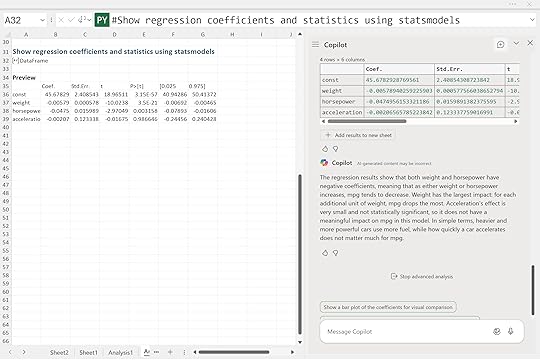Select the active sheet tab after Analysis1
This screenshot has width=540, height=360.
[147, 352]
